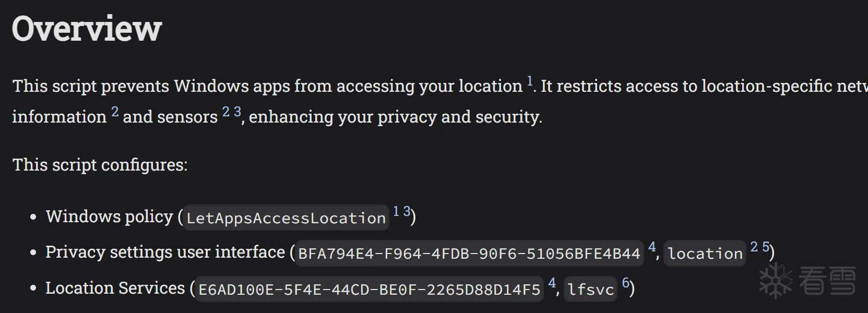
Task: Open footnote 4 after the BFA794E4 GUID
Action: tap(652, 247)
